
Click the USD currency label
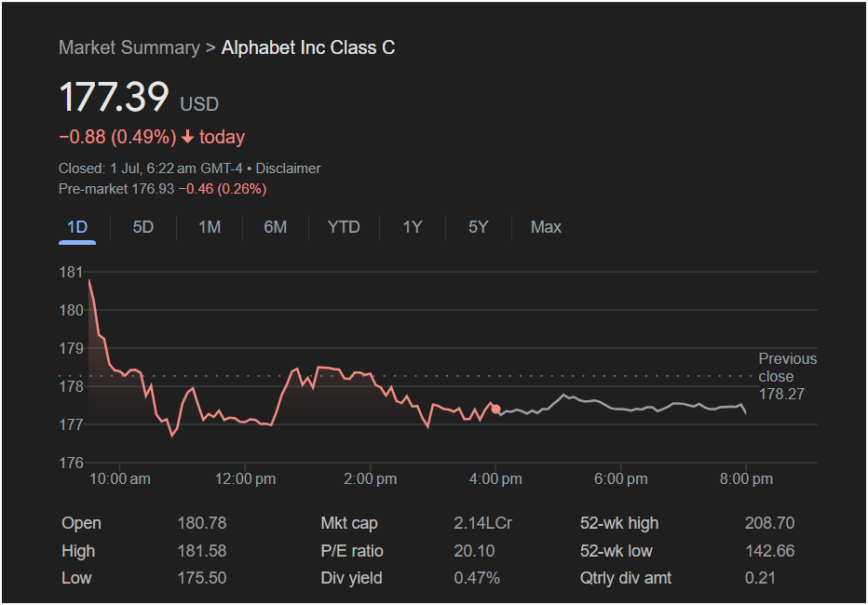coord(199,104)
